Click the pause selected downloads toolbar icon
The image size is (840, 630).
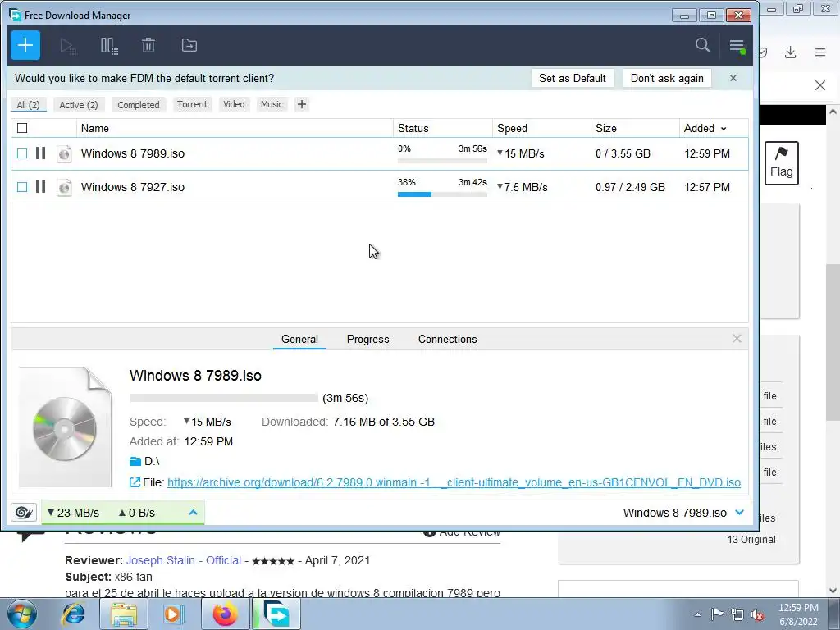tap(109, 46)
